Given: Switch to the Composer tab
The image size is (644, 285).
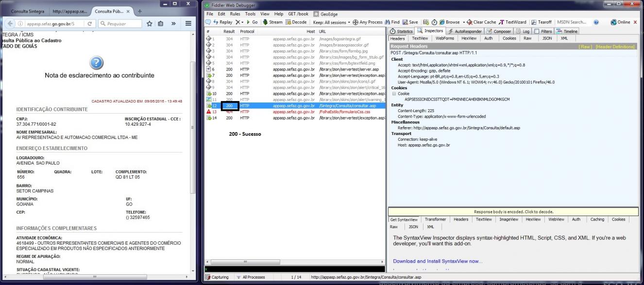Looking at the screenshot, I should tap(499, 31).
